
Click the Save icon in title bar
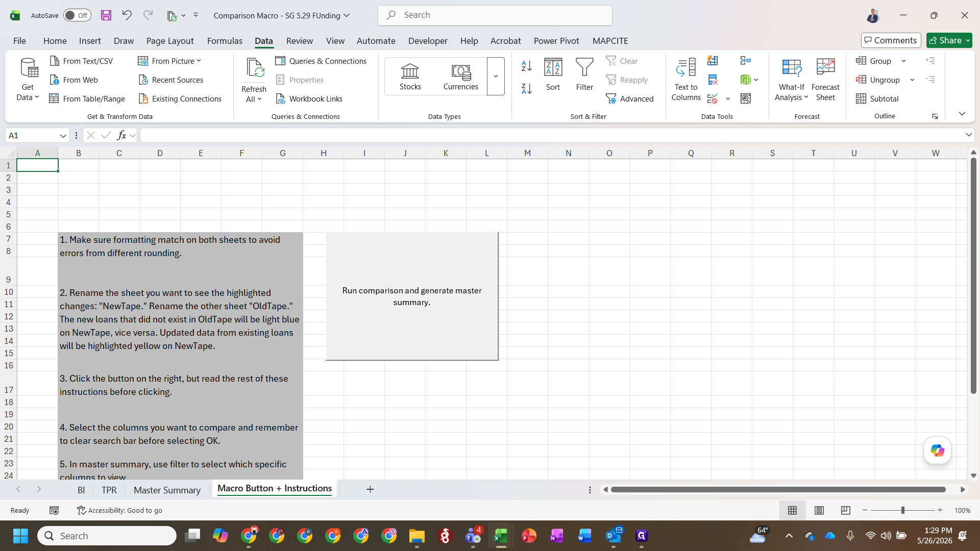(106, 15)
